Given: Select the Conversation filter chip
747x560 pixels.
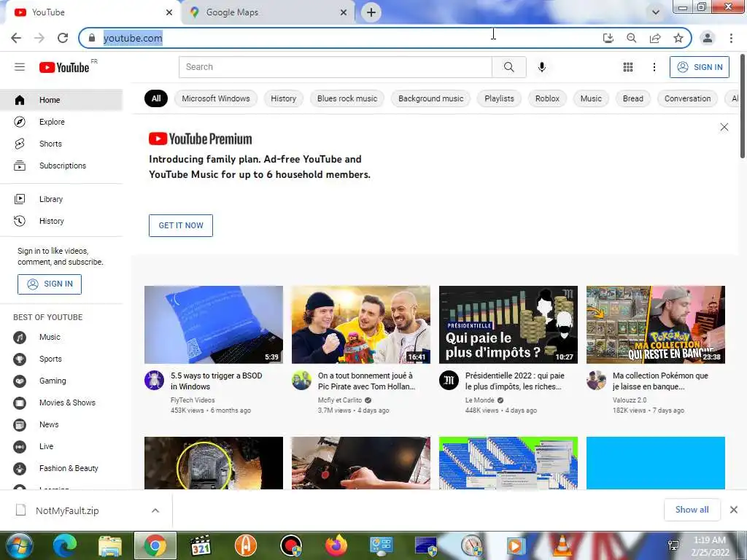Looking at the screenshot, I should point(687,98).
